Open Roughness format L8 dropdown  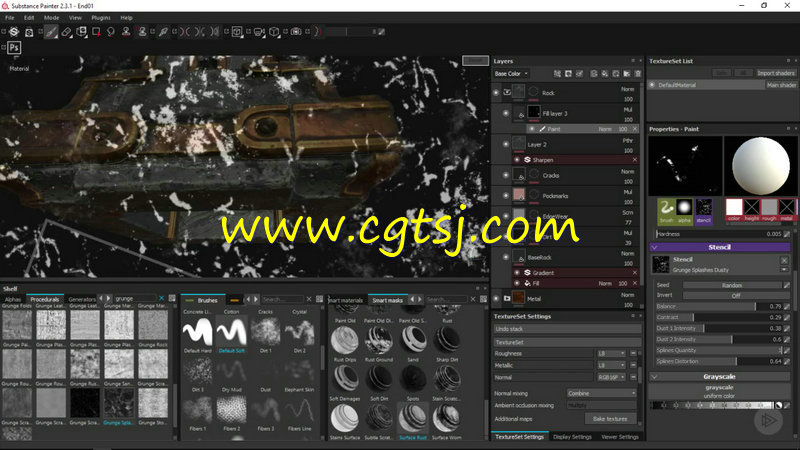point(611,353)
